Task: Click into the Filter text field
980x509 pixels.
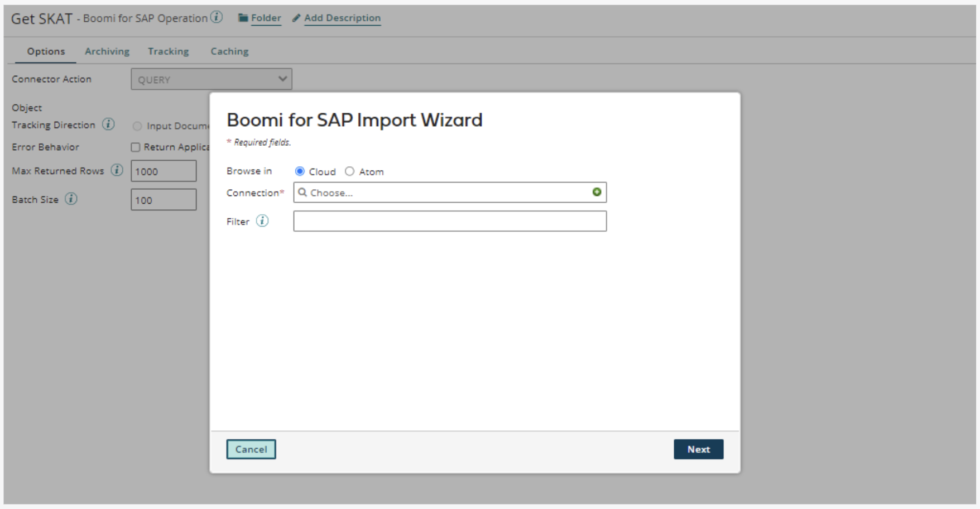Action: (449, 221)
